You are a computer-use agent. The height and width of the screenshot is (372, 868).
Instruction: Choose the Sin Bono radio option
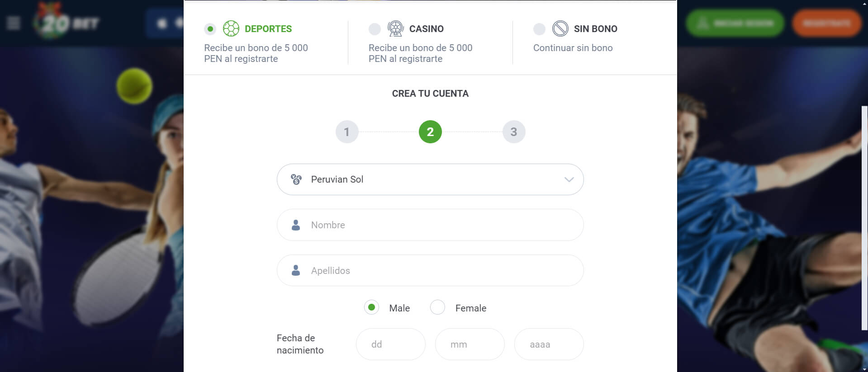click(x=539, y=29)
